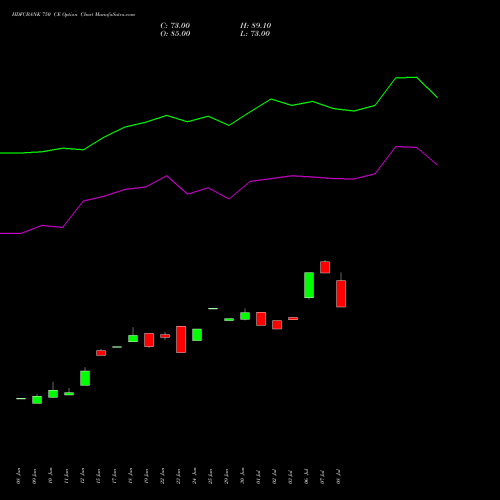The width and height of the screenshot is (500, 500).
Task: Click the tall green candlestick on 06 Jul
Action: pos(309,285)
